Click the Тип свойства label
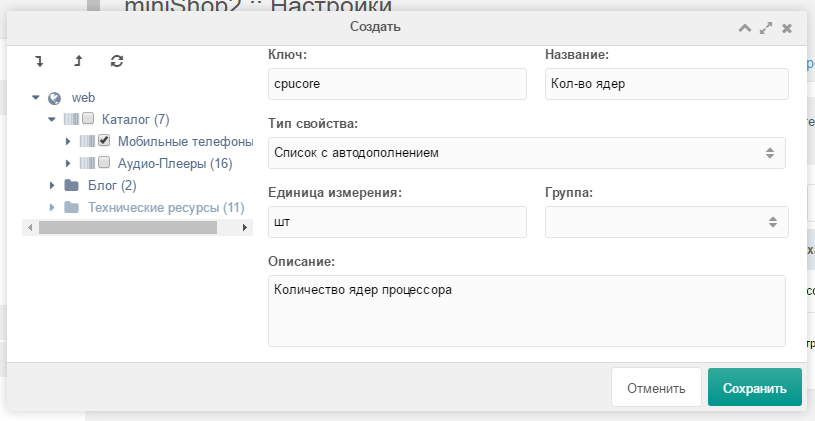This screenshot has height=421, width=815. 313,124
